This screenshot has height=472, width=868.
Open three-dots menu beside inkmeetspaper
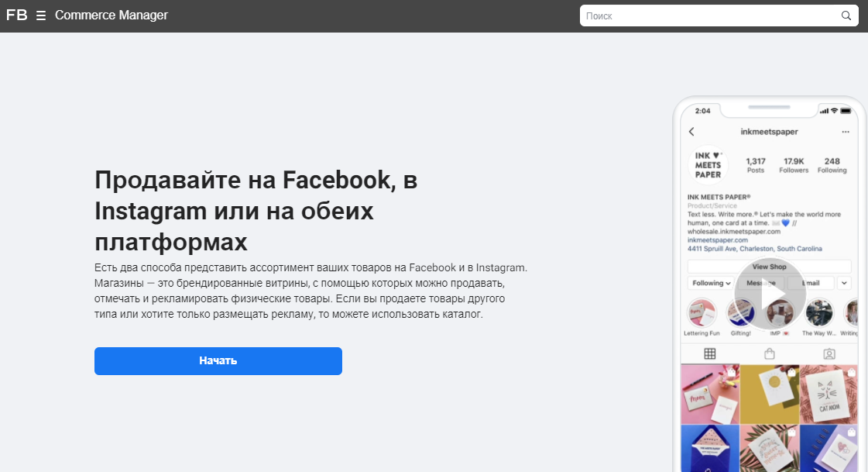click(x=846, y=132)
